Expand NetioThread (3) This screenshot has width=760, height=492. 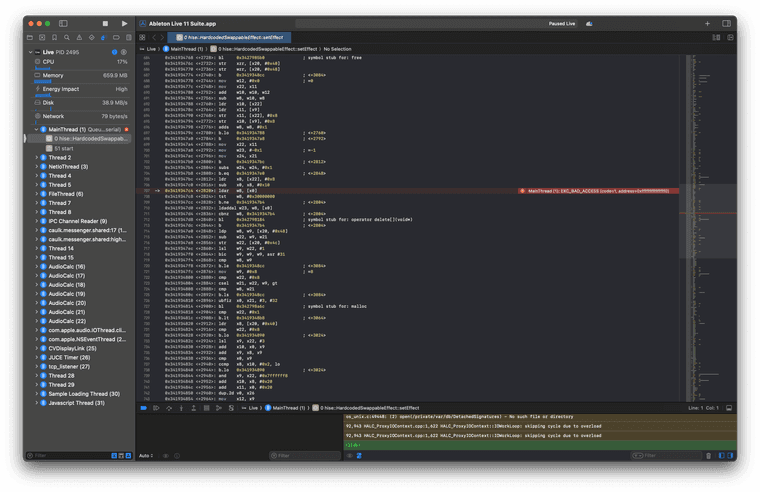click(x=36, y=167)
